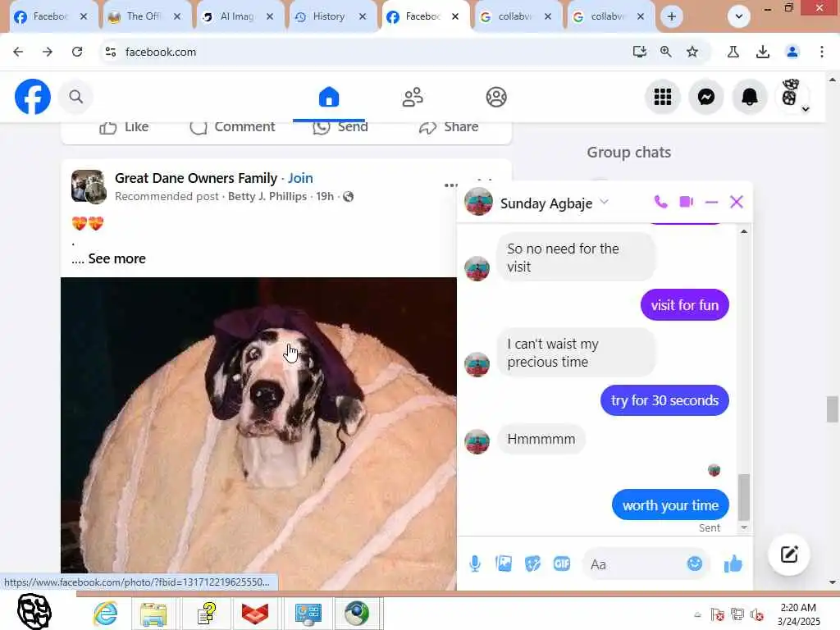Go forward in browser
Image resolution: width=840 pixels, height=630 pixels.
pos(48,52)
